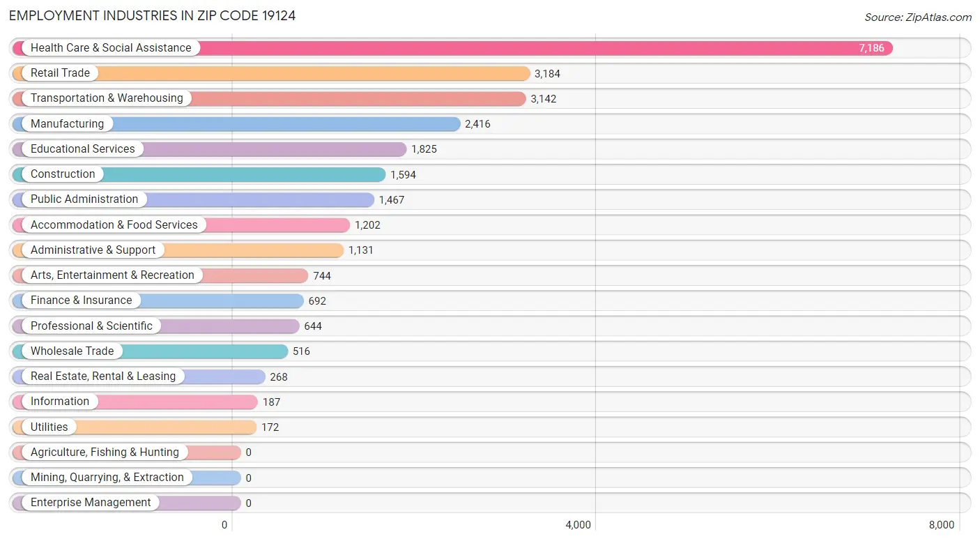Click the 3,142 Transportation value
The image size is (980, 541).
[544, 99]
